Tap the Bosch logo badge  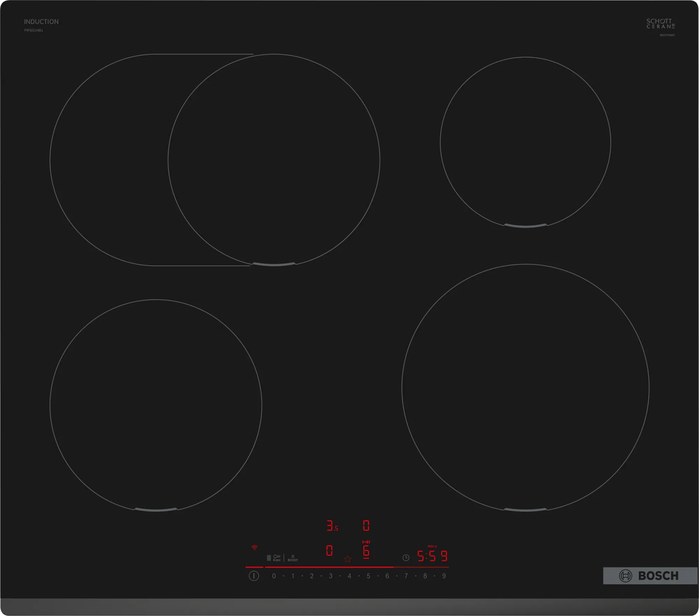pyautogui.click(x=650, y=575)
